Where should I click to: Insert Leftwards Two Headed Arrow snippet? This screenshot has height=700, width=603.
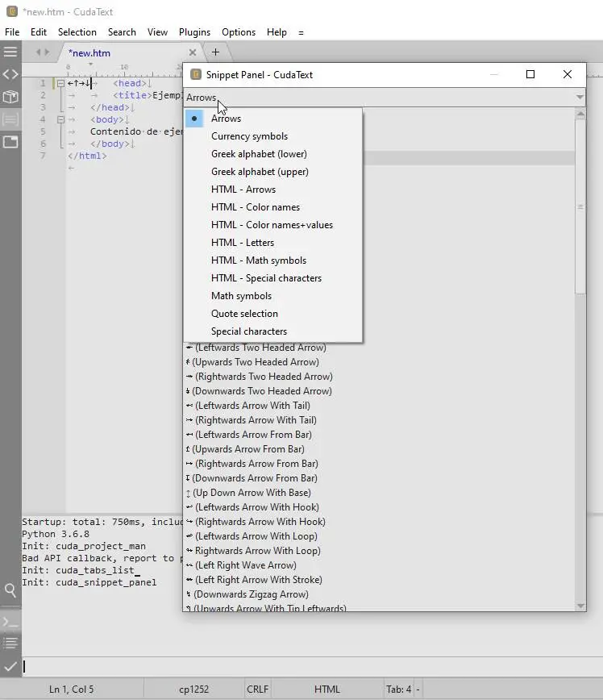[x=380, y=348]
